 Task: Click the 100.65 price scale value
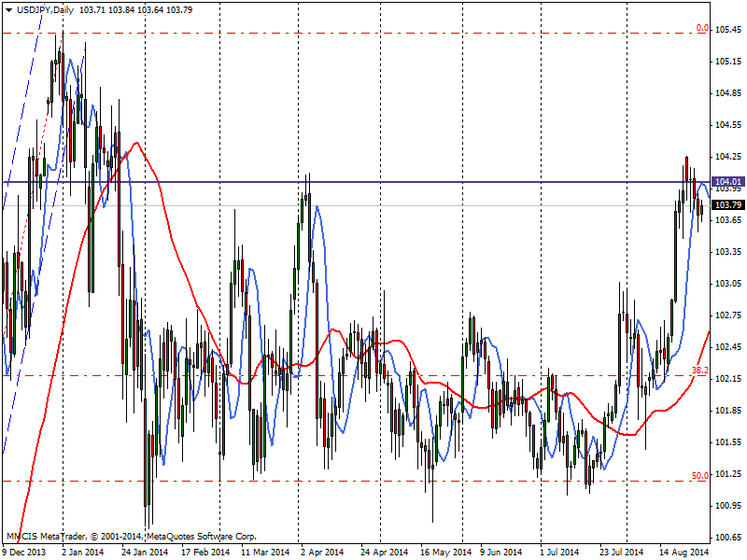[x=728, y=538]
